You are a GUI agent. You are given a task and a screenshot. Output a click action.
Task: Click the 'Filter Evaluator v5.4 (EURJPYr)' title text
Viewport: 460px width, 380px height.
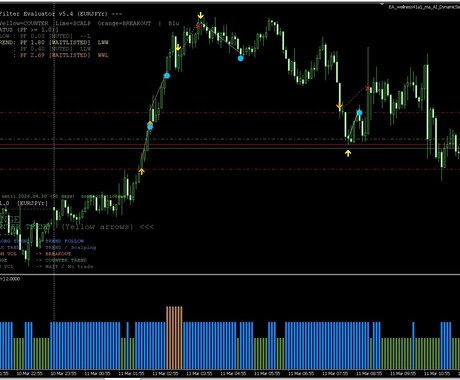[x=55, y=14]
